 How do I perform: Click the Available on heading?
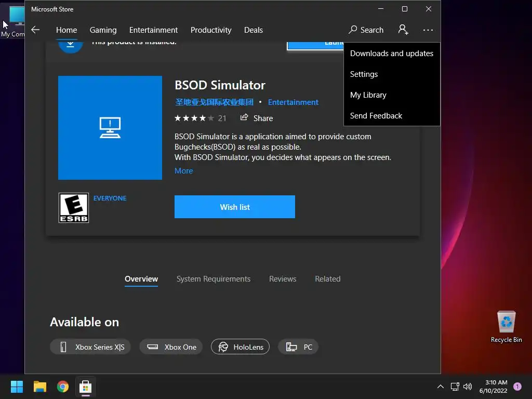click(x=85, y=322)
